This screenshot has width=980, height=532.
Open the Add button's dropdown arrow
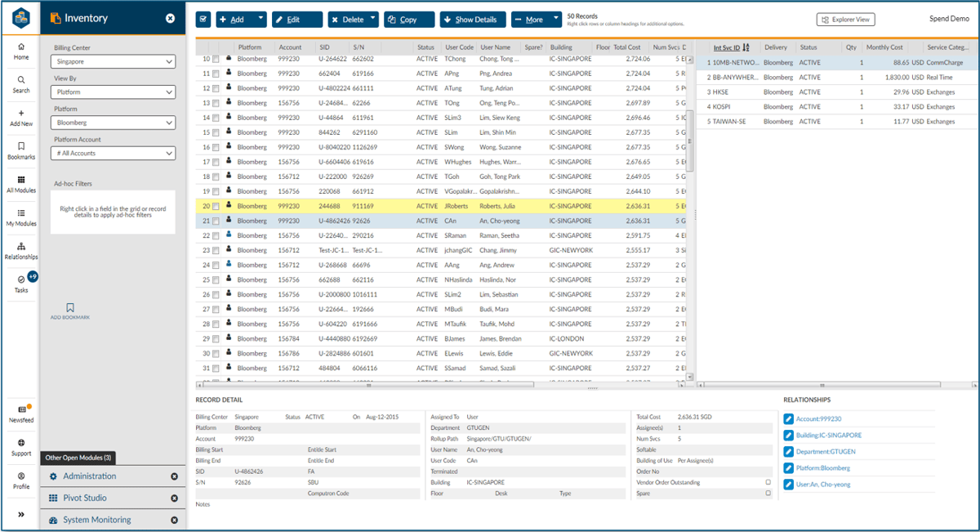click(261, 19)
